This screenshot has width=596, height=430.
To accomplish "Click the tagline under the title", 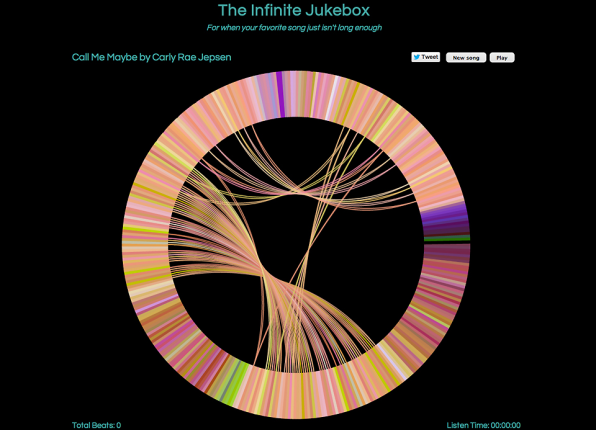I will [x=294, y=27].
